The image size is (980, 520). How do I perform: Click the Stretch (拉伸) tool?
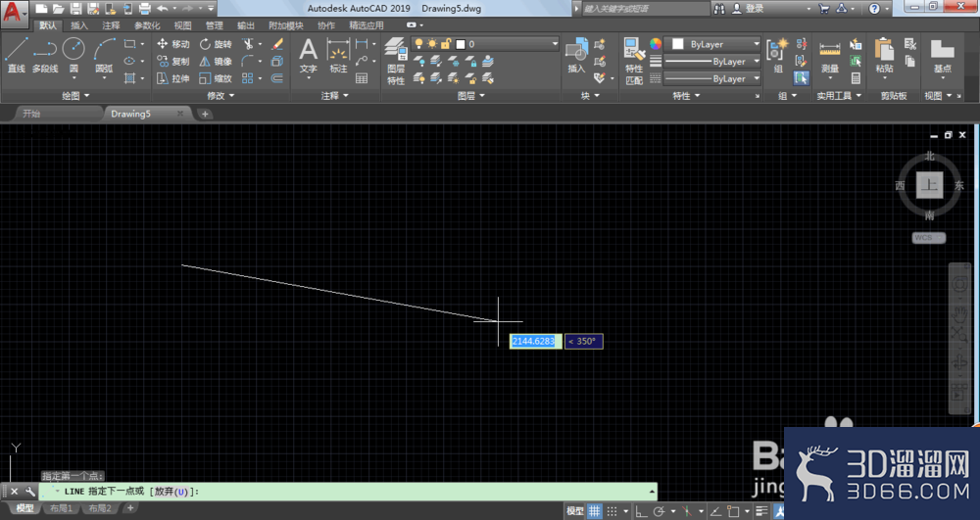173,78
